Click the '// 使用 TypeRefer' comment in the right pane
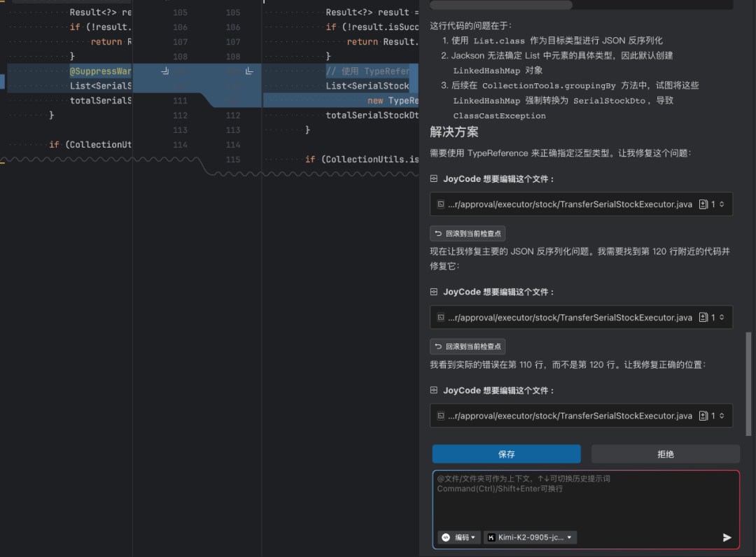 pyautogui.click(x=367, y=71)
